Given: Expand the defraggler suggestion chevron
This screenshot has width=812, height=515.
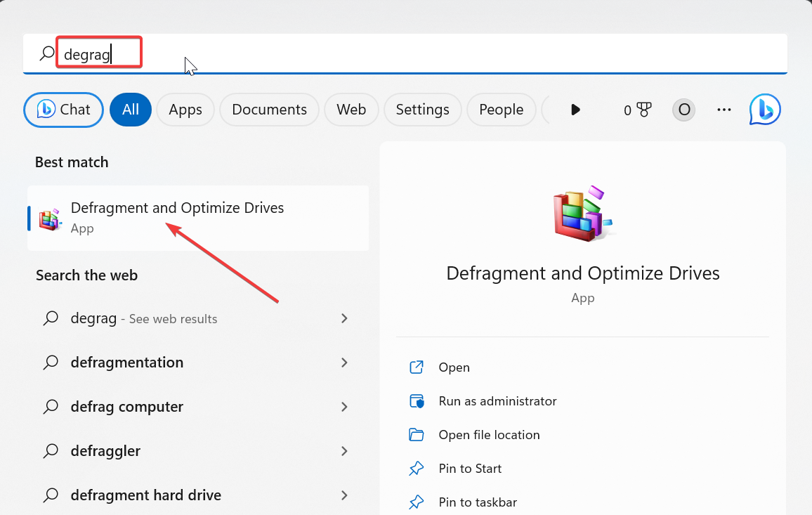Looking at the screenshot, I should (x=344, y=451).
